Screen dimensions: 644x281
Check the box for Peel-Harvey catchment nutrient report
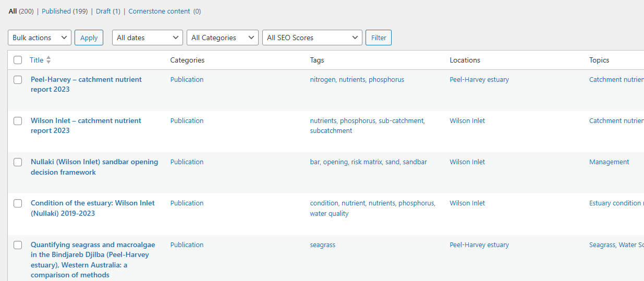point(18,80)
